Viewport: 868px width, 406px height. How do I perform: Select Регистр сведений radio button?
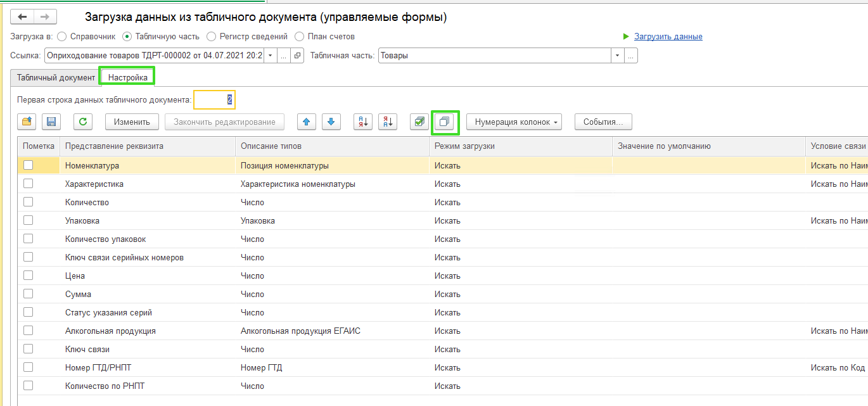point(211,37)
